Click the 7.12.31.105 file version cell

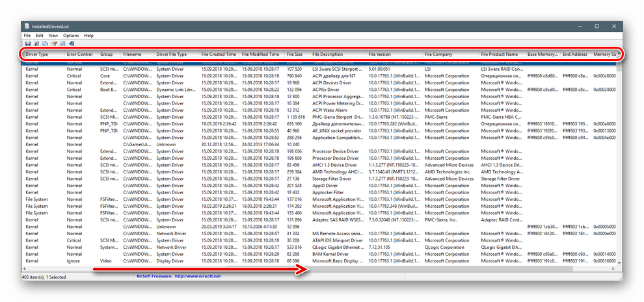click(381, 247)
